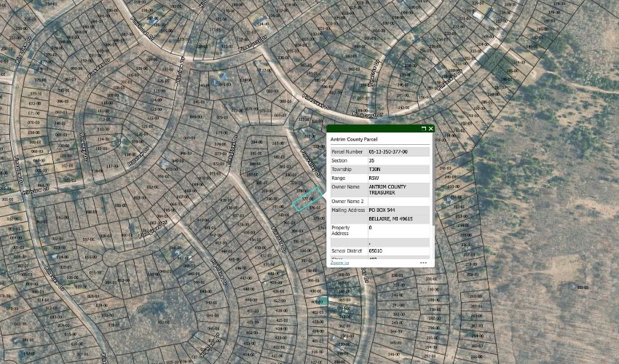The image size is (619, 364).
Task: Click the Range value R5W
Action: pos(374,178)
